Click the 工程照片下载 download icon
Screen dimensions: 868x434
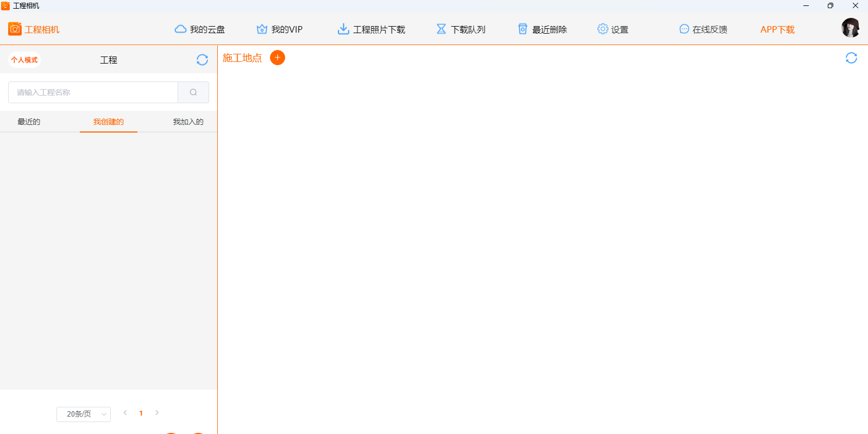coord(343,29)
